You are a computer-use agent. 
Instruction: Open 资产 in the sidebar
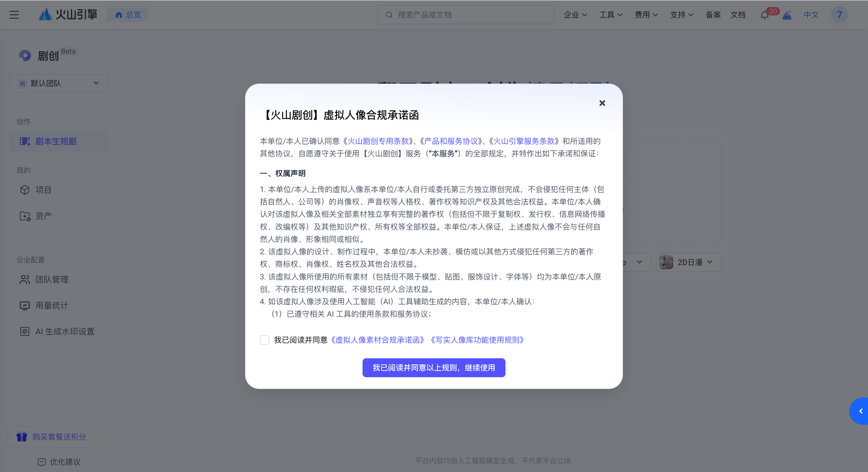click(59, 216)
